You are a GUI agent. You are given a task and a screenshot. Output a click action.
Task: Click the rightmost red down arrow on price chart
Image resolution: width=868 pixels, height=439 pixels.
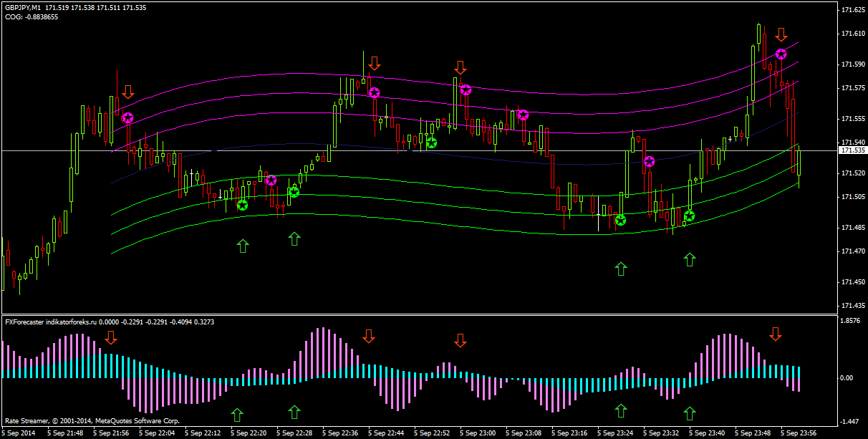click(x=781, y=34)
